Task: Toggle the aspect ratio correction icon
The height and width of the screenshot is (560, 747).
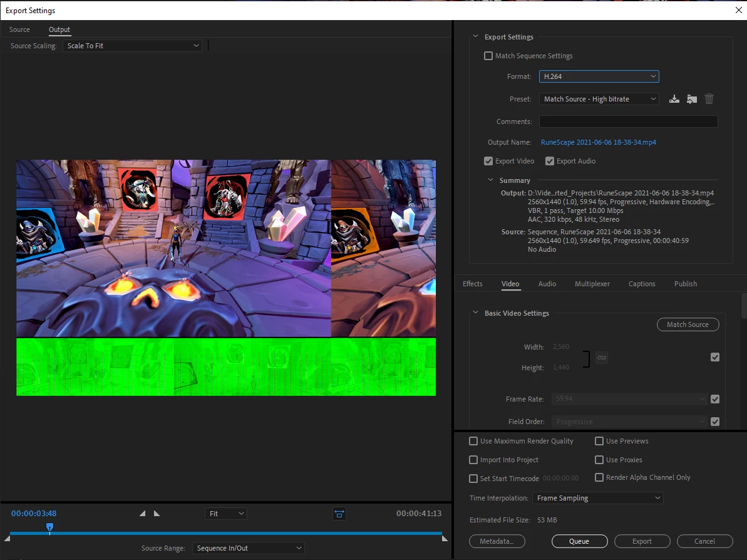Action: [x=339, y=514]
